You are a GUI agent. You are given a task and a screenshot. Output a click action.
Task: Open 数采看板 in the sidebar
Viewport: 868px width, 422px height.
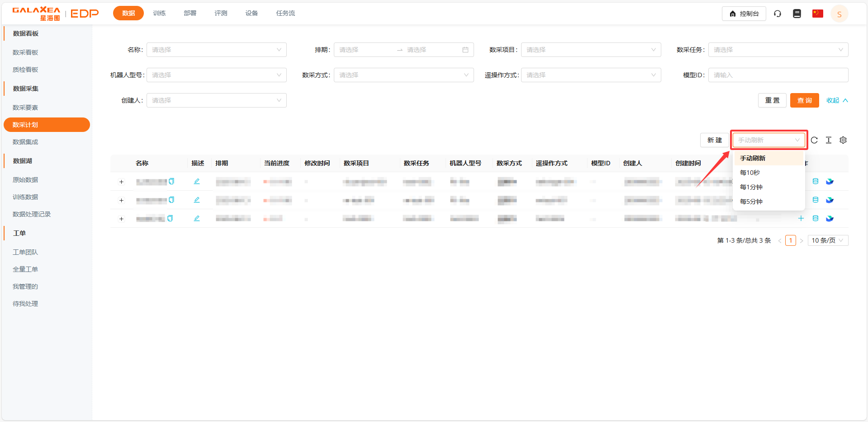25,52
